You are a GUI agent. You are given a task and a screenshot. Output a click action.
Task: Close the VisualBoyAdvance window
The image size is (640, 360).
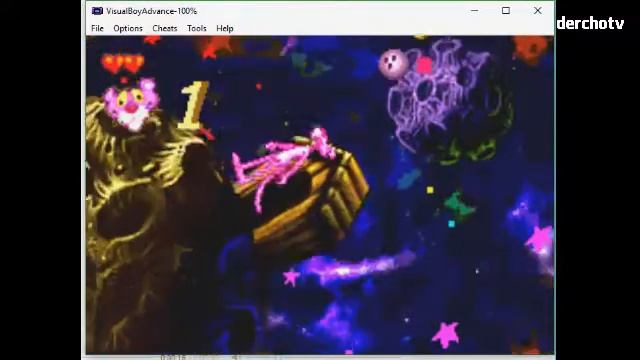538,11
